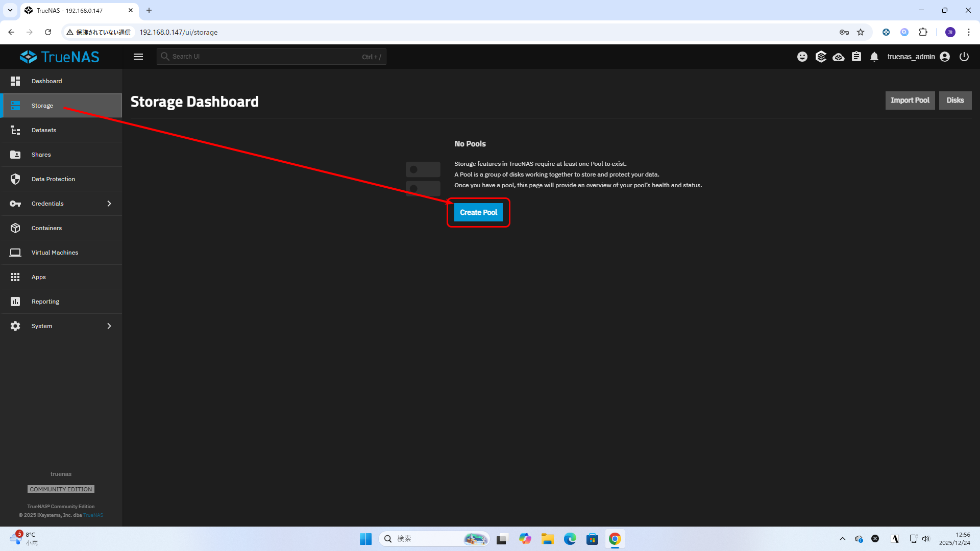Click the Import Pool button
This screenshot has height=551, width=980.
coord(910,101)
